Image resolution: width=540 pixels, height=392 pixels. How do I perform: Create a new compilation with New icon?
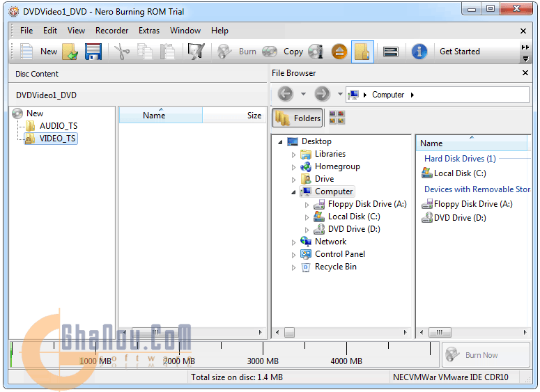click(x=26, y=52)
